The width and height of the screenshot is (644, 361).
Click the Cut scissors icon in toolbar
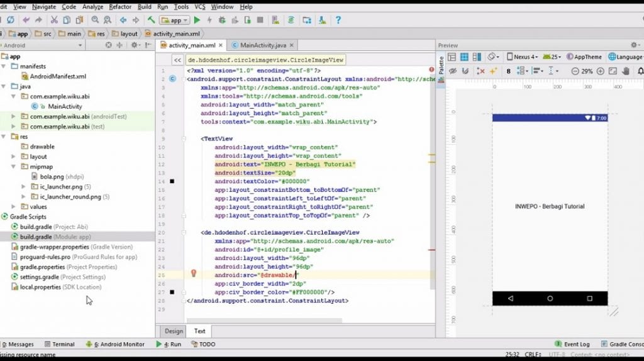pyautogui.click(x=53, y=20)
